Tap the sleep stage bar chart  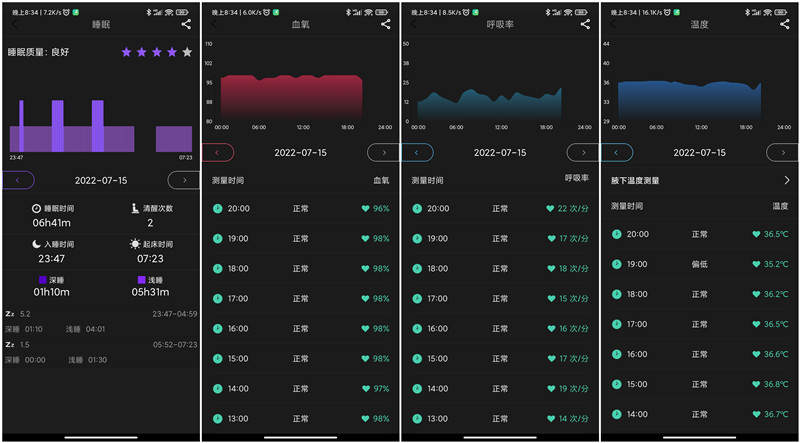pos(101,126)
